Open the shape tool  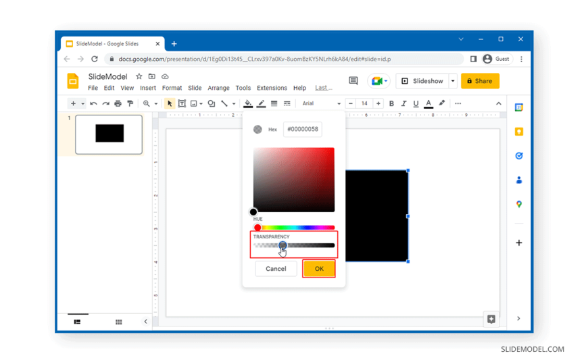point(212,104)
